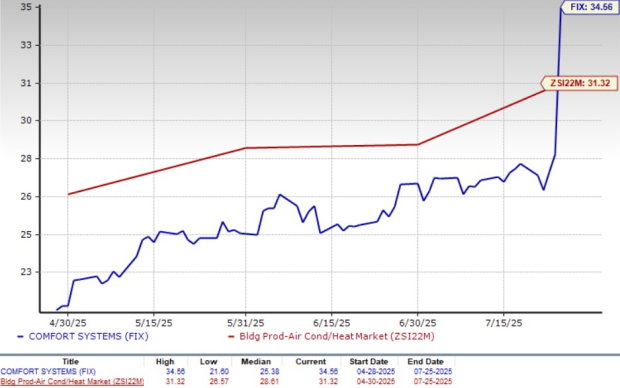The height and width of the screenshot is (388, 620).
Task: Click the Median column header
Action: [256, 362]
